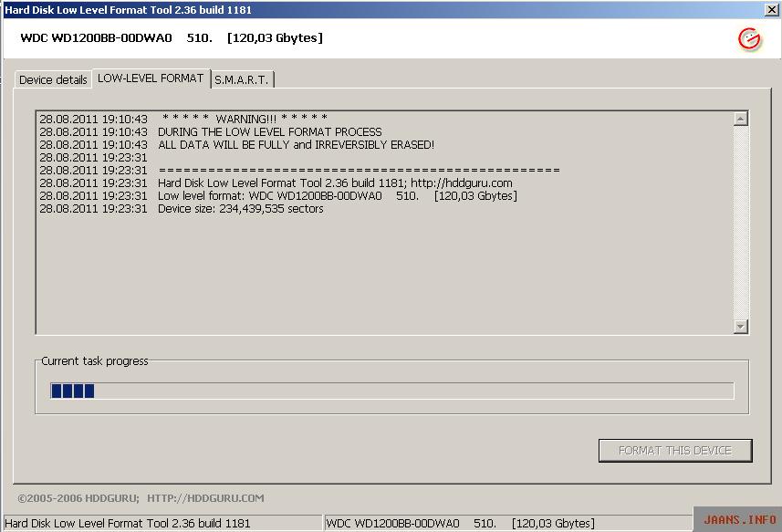Click the JAANS.INFO watermark badge
Screen dimensions: 782x532
(739, 520)
